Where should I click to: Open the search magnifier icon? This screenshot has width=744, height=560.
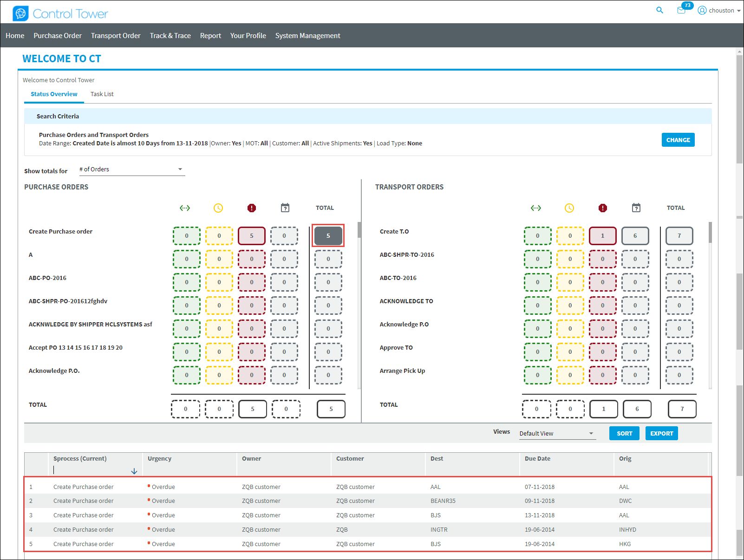(659, 10)
